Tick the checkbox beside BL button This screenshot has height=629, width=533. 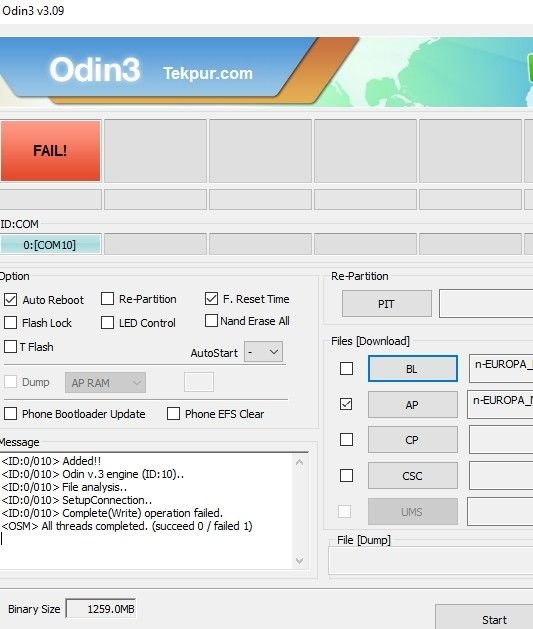[x=346, y=368]
